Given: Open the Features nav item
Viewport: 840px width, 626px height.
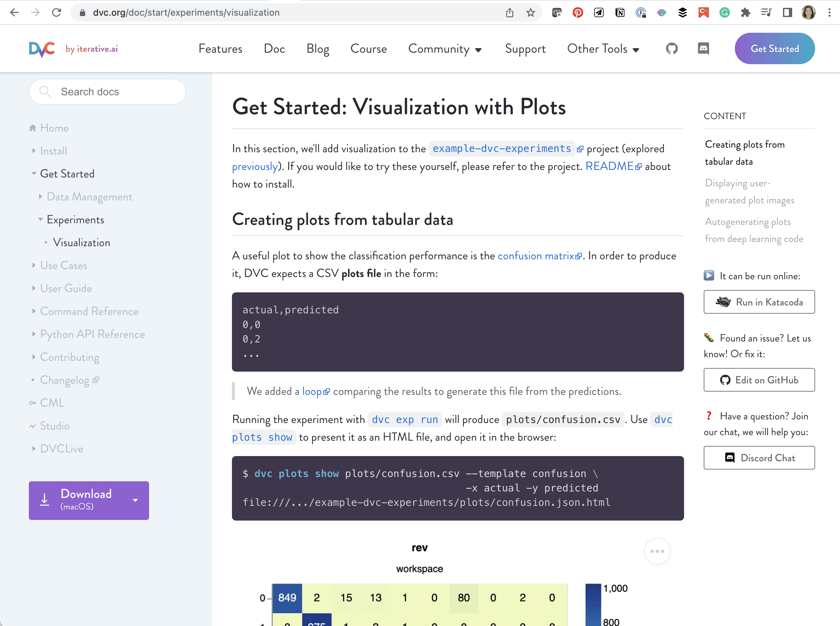Looking at the screenshot, I should [x=220, y=49].
